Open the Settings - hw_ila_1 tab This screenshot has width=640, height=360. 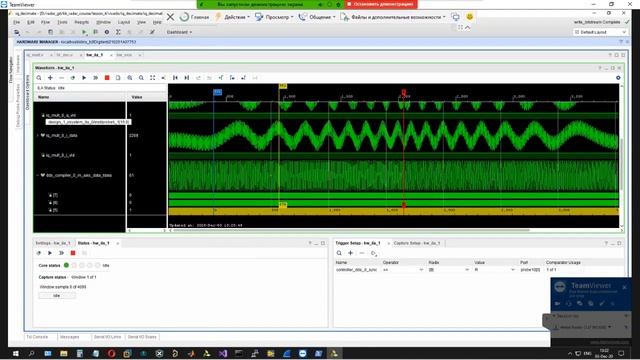[53, 243]
